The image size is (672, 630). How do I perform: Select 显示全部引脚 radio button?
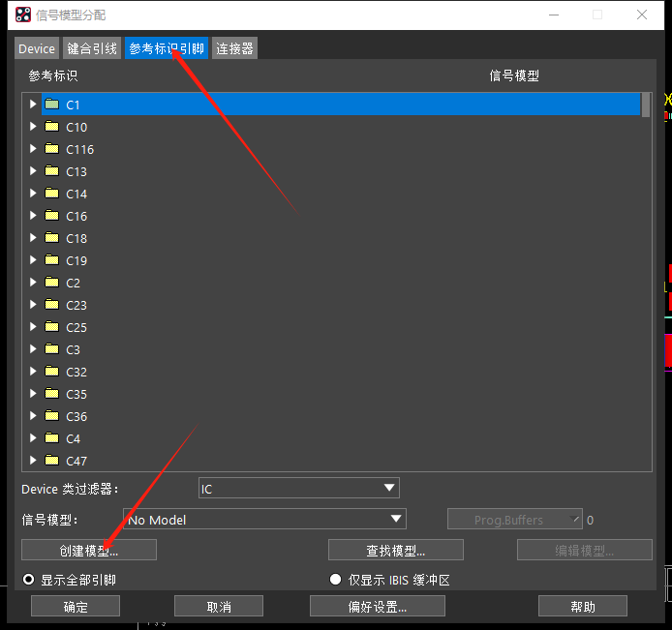[29, 580]
